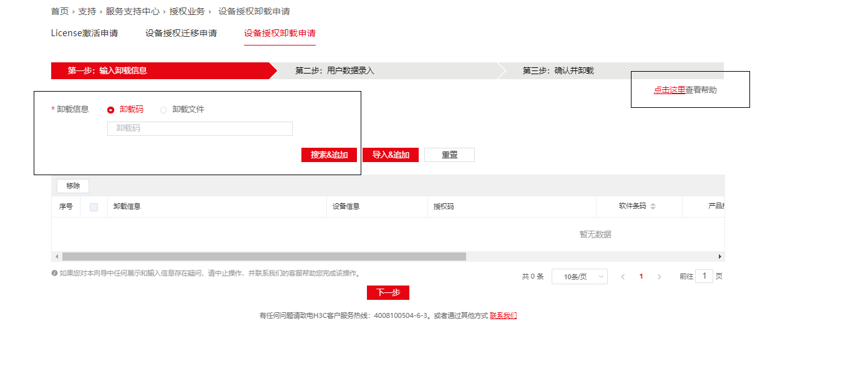Open the 10条/页 page size dropdown
Screen dimensions: 868x389
point(579,277)
